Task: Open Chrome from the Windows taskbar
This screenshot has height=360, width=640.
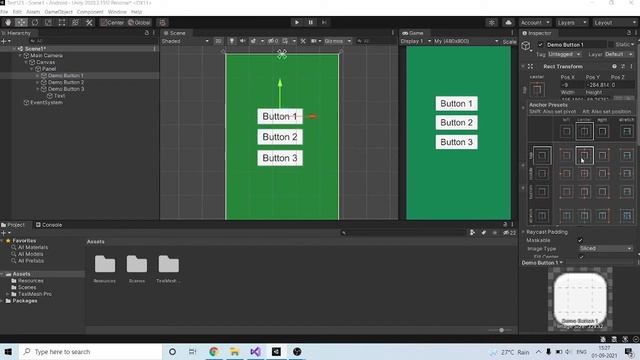Action: click(x=214, y=351)
